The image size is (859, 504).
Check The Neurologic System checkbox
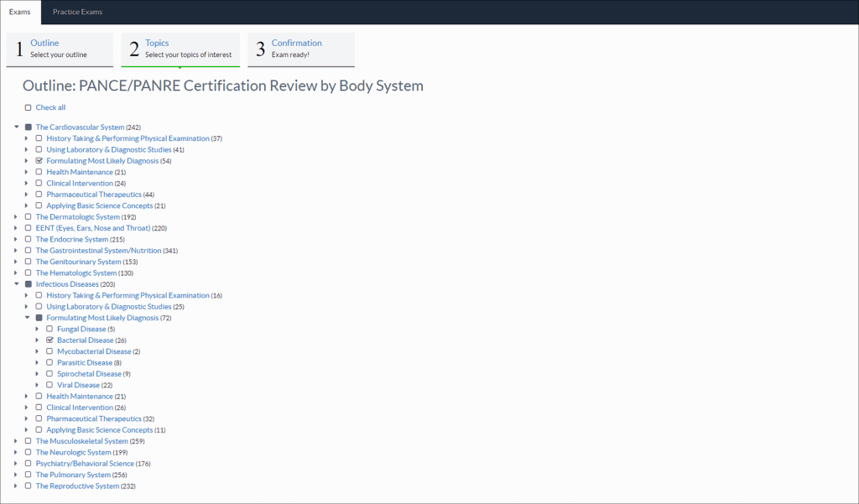coord(28,453)
